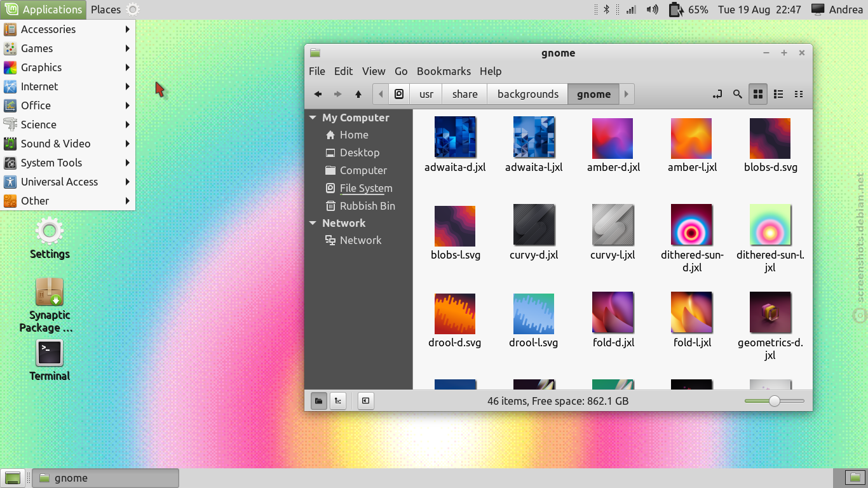Viewport: 868px width, 488px height.
Task: Click the volume speaker icon
Action: point(652,10)
